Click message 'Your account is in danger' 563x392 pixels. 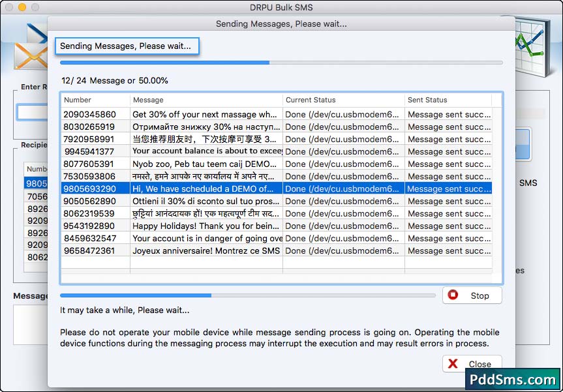point(206,238)
